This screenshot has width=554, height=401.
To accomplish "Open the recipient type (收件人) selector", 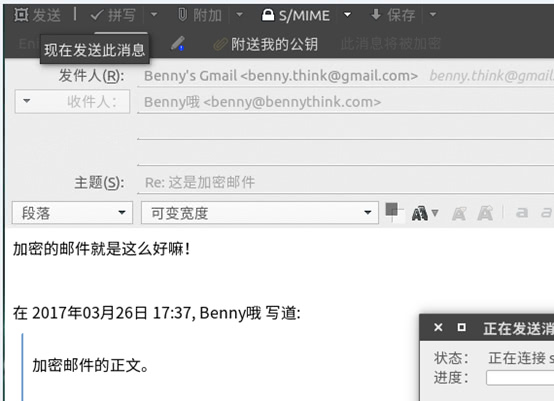I will tap(72, 102).
